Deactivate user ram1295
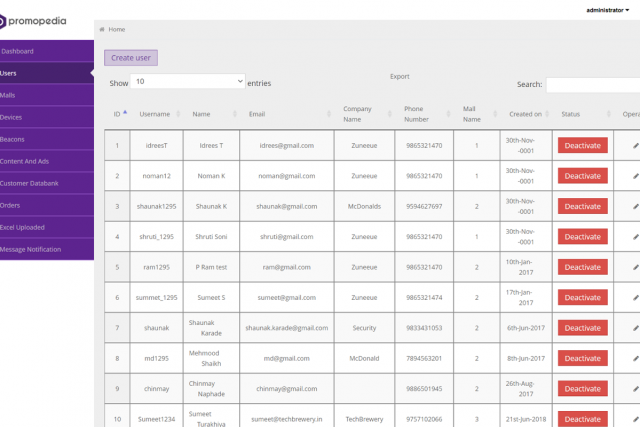This screenshot has width=640, height=427. point(582,267)
